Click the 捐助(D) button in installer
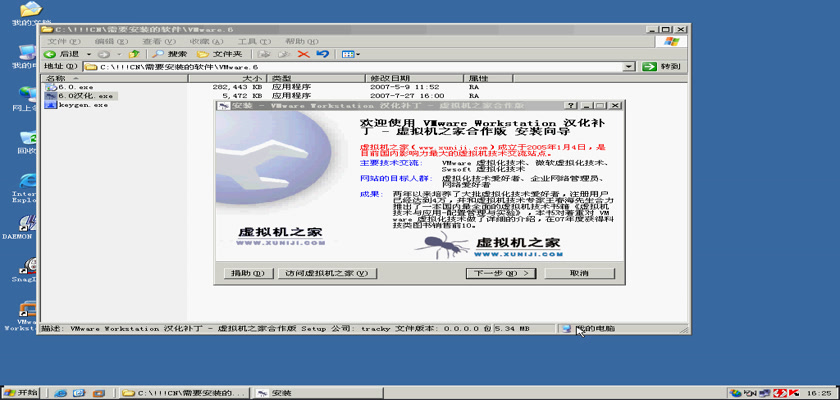 pyautogui.click(x=248, y=274)
